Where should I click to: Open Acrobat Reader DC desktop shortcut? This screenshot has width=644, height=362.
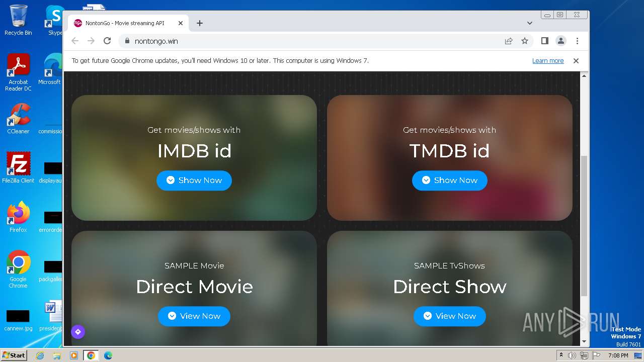pos(18,72)
